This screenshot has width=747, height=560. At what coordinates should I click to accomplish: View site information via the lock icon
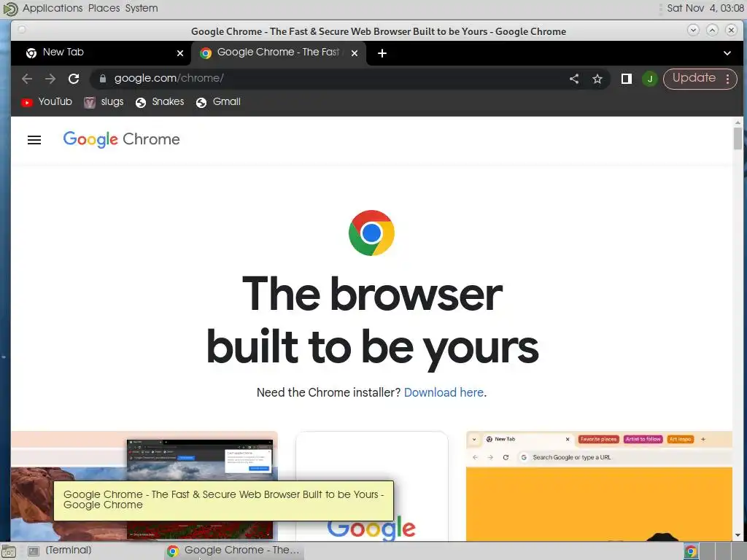point(102,79)
